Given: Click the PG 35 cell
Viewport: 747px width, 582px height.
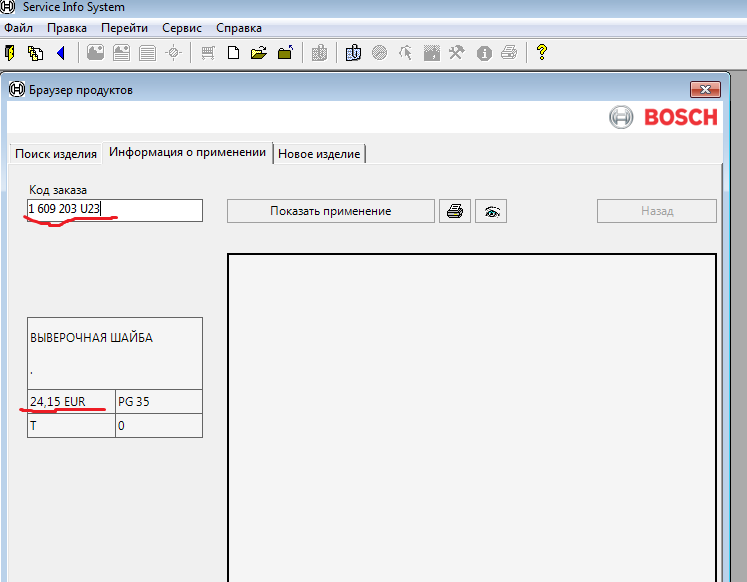Looking at the screenshot, I should 159,401.
